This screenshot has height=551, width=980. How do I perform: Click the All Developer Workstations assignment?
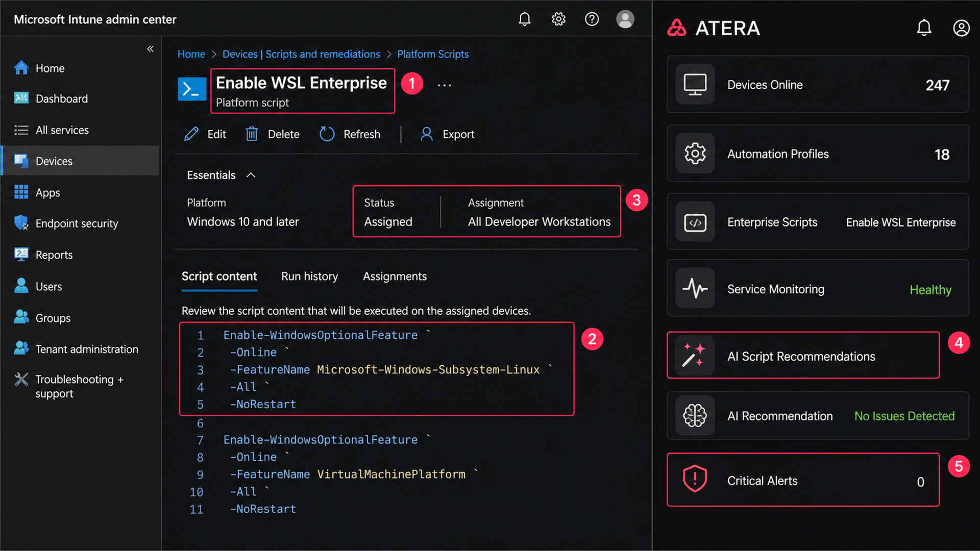(539, 221)
